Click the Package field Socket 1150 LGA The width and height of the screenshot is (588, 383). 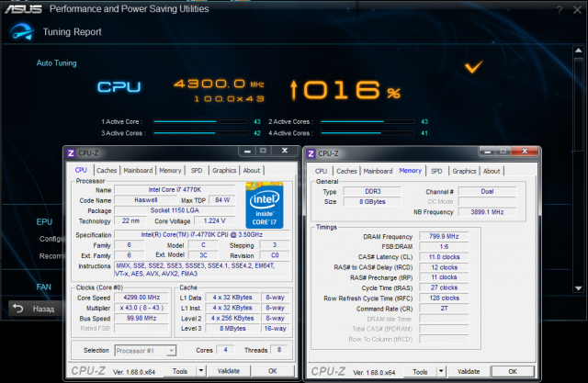click(x=175, y=210)
